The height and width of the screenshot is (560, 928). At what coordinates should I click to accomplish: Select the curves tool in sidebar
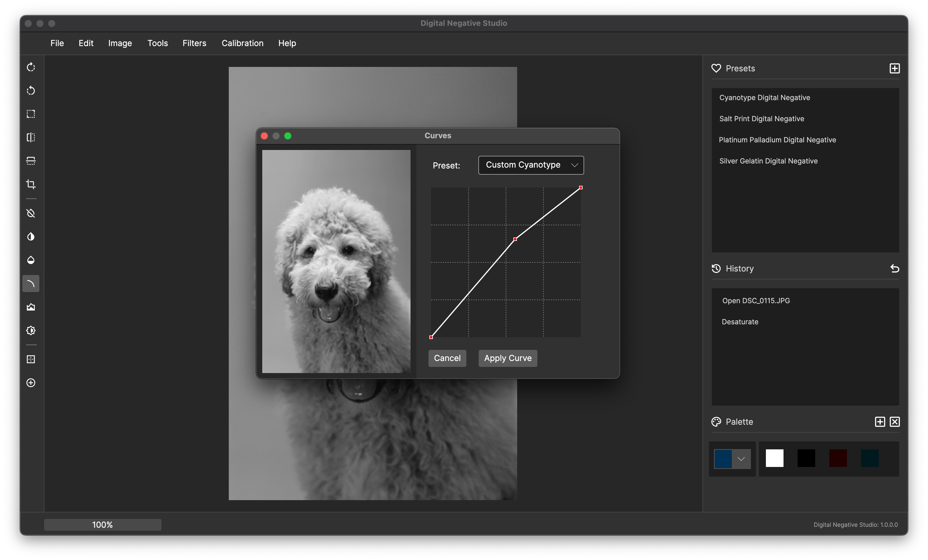point(31,284)
